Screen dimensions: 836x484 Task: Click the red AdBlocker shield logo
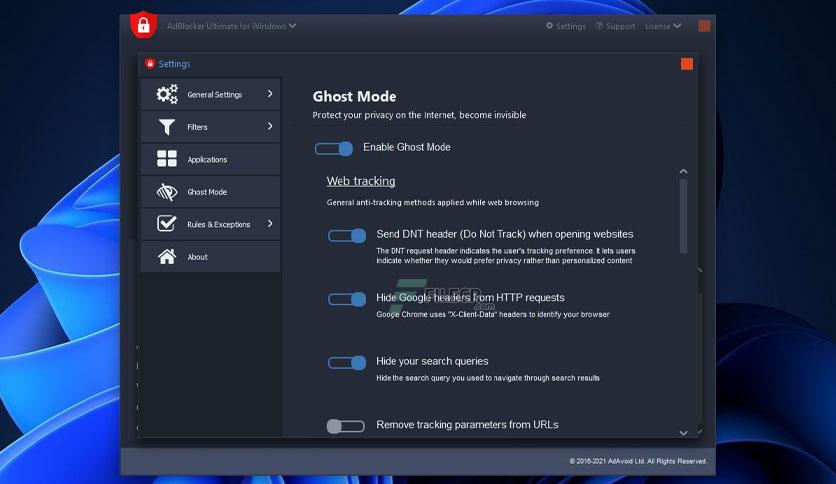145,25
